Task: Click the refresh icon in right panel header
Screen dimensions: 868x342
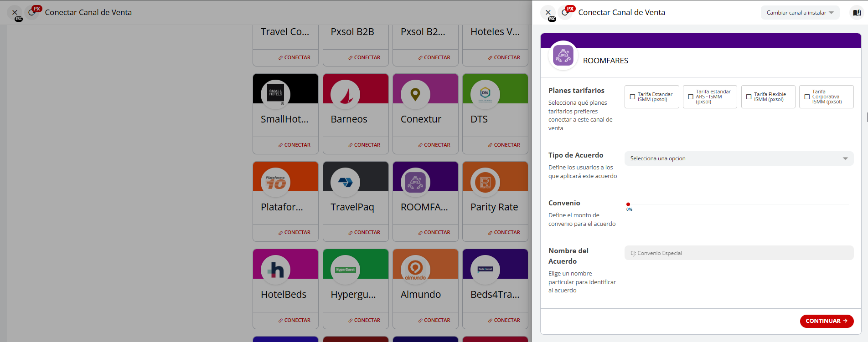Action: tap(565, 13)
